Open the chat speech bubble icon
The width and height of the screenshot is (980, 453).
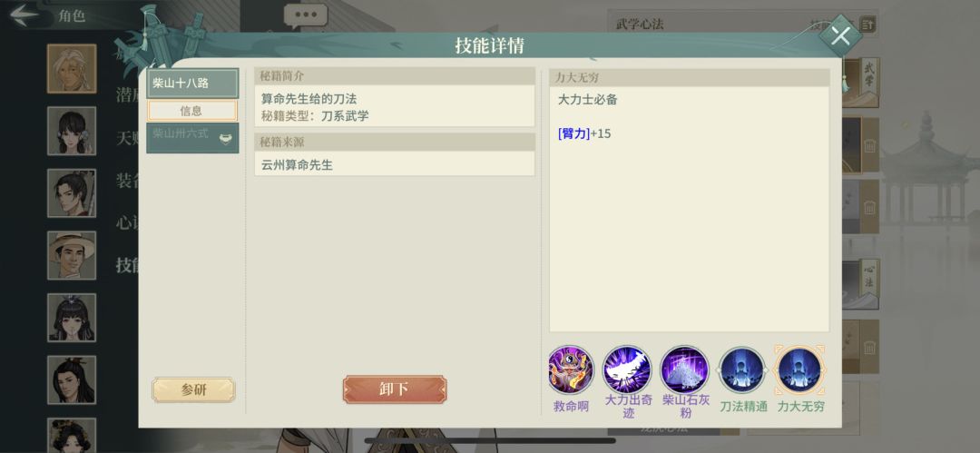coord(306,16)
